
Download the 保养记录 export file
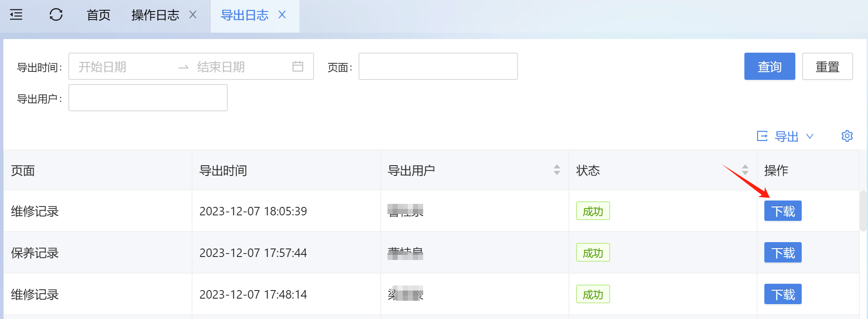pyautogui.click(x=783, y=253)
